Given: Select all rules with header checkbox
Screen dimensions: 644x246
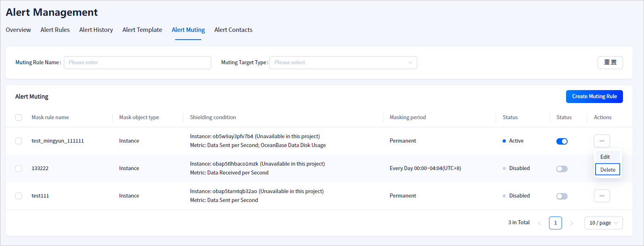Looking at the screenshot, I should (19, 118).
